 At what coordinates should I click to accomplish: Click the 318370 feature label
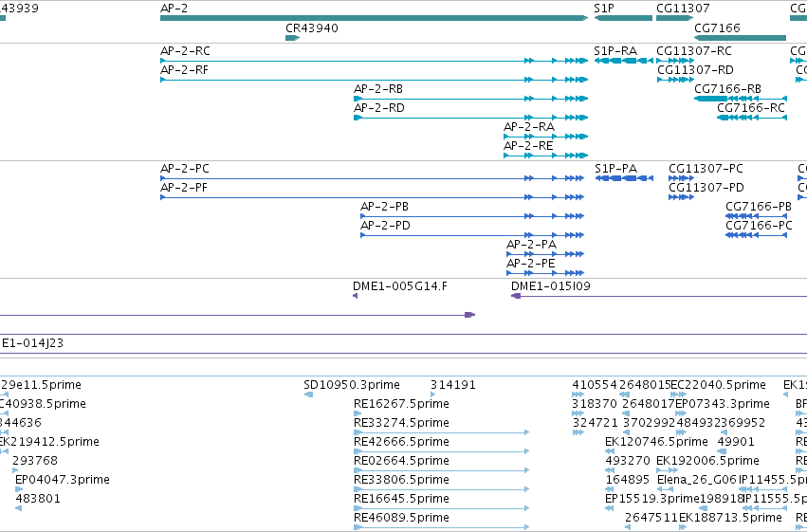595,404
